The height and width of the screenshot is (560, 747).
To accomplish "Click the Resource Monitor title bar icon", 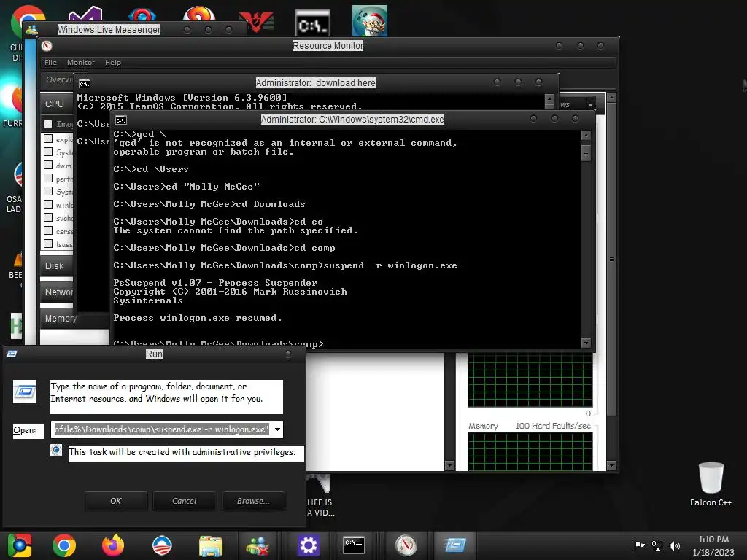I will click(x=47, y=46).
